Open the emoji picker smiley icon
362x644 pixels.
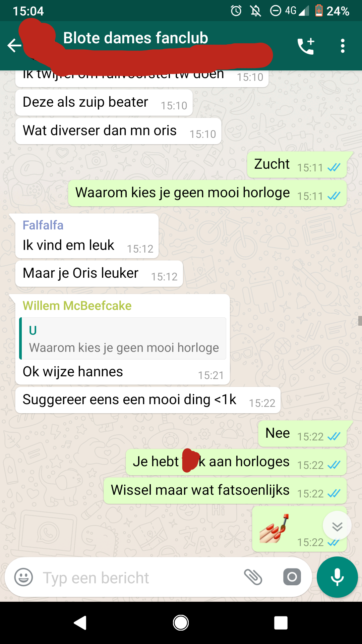[x=23, y=577]
